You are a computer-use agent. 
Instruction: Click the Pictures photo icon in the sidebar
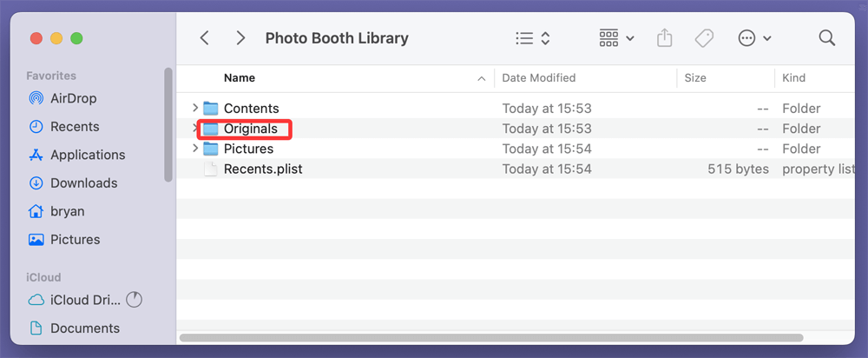click(36, 240)
